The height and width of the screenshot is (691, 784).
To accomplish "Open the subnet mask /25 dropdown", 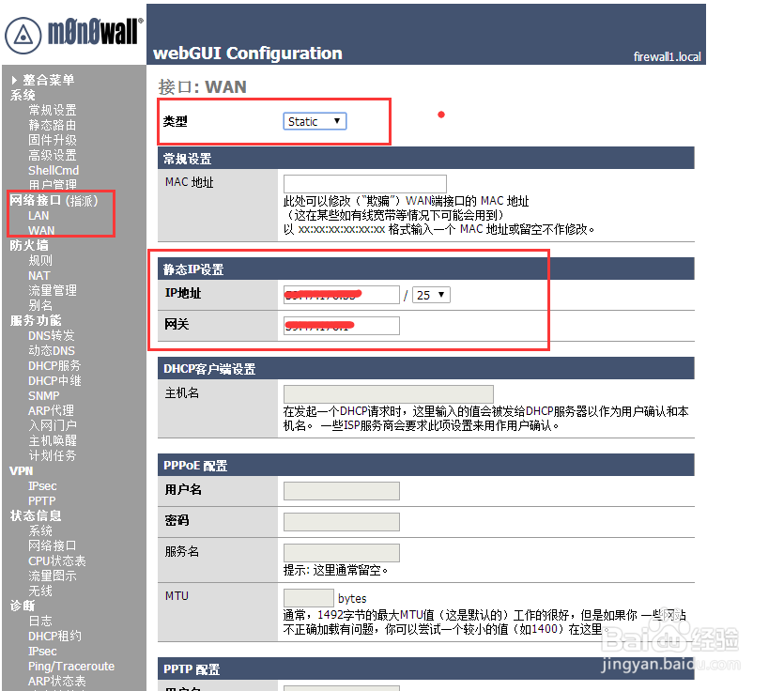I will click(x=430, y=294).
